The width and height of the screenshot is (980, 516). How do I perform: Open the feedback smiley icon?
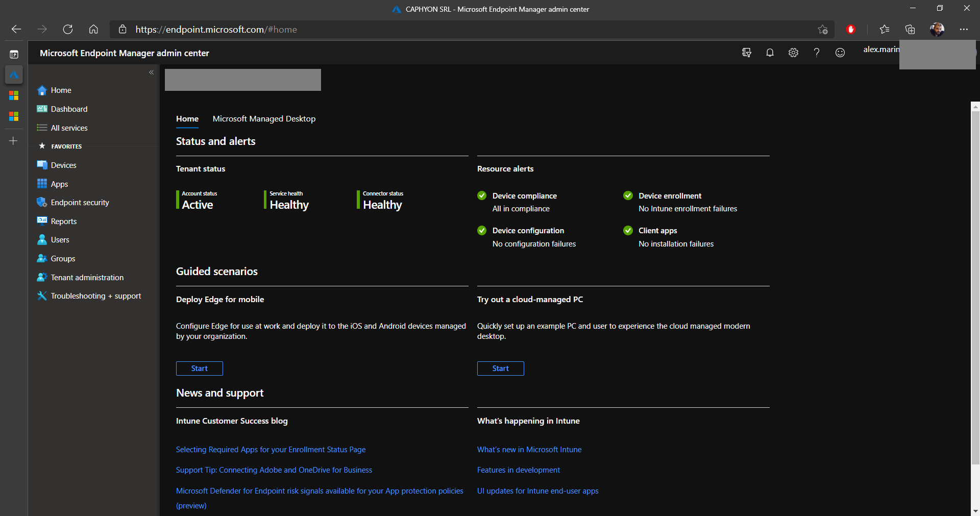pos(840,53)
